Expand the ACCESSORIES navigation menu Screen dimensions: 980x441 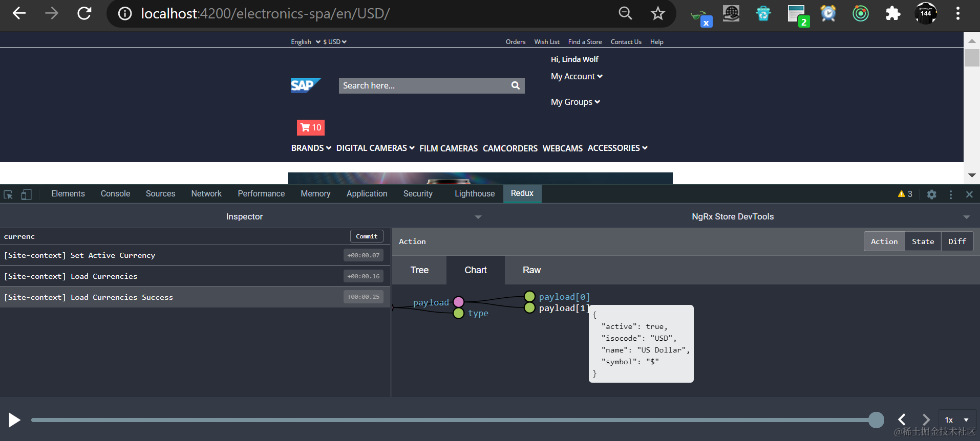click(617, 148)
